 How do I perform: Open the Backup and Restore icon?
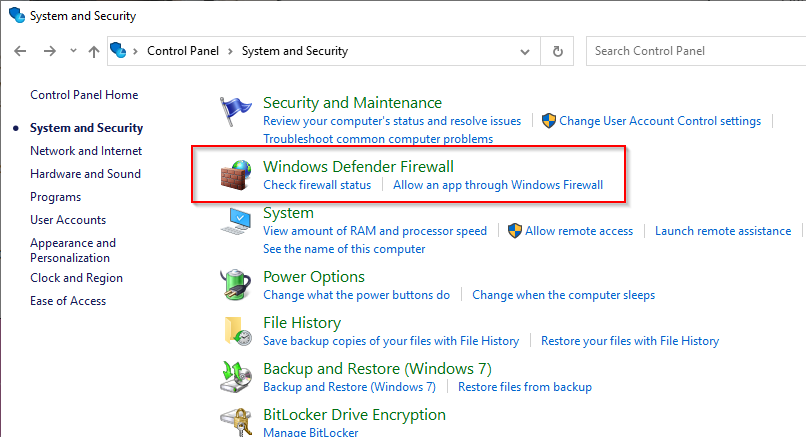(236, 377)
